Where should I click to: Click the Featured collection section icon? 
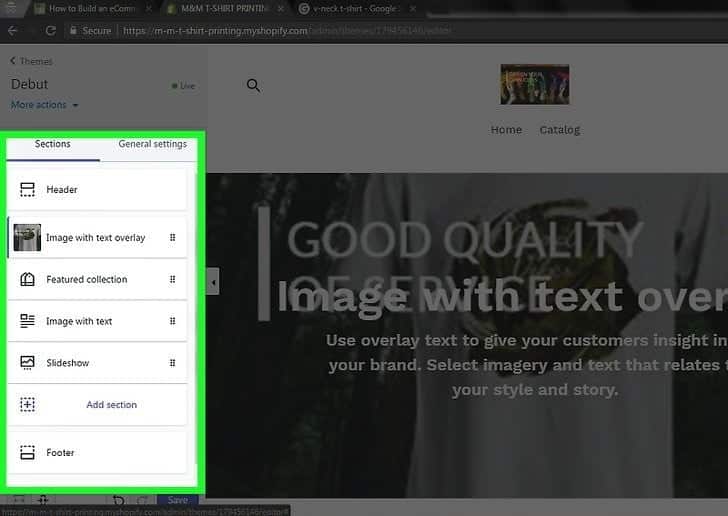point(27,280)
